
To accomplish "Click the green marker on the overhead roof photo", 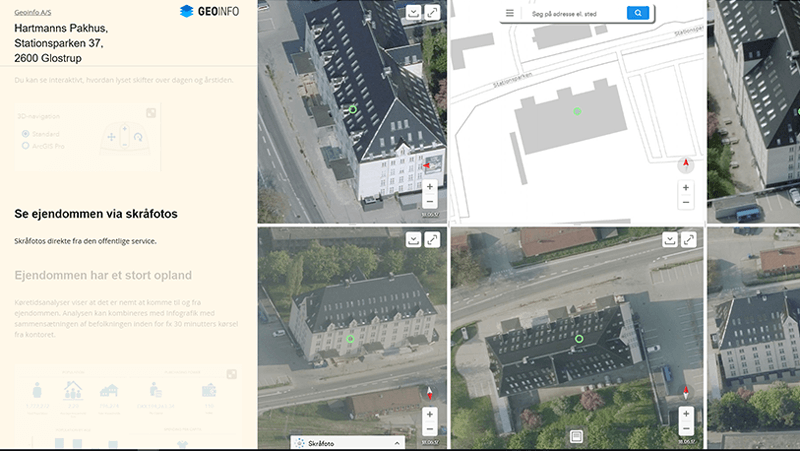I will point(579,339).
